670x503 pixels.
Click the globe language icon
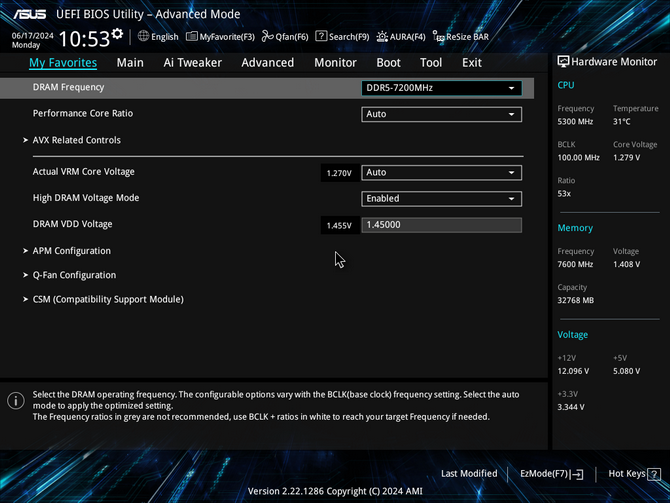point(144,36)
